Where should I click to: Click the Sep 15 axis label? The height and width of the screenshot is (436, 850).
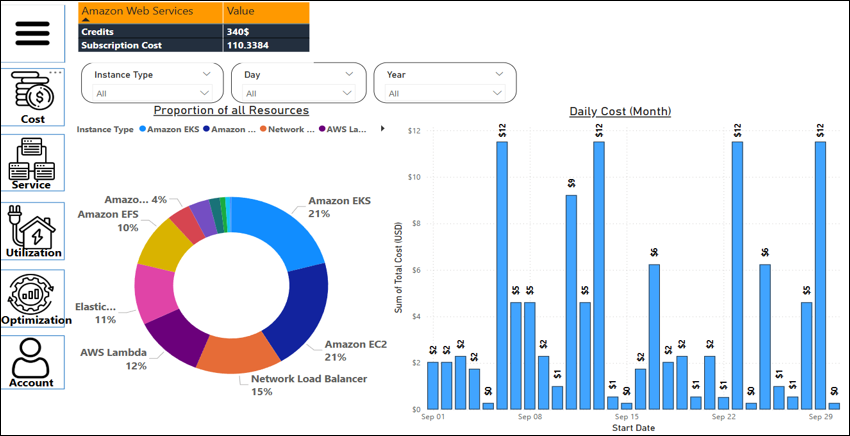(627, 417)
